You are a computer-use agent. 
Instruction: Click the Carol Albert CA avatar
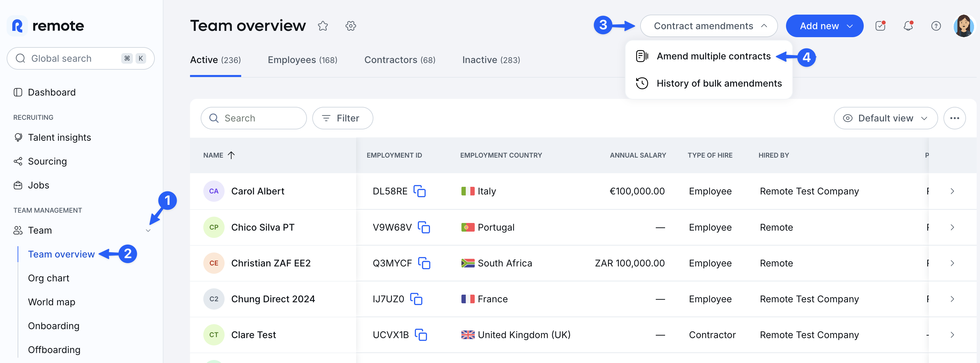[x=214, y=191]
